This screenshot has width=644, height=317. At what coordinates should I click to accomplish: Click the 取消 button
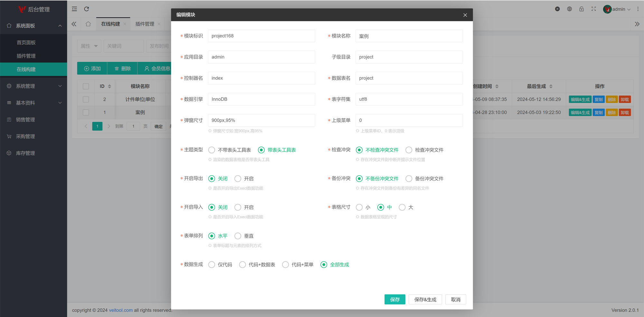click(x=455, y=300)
